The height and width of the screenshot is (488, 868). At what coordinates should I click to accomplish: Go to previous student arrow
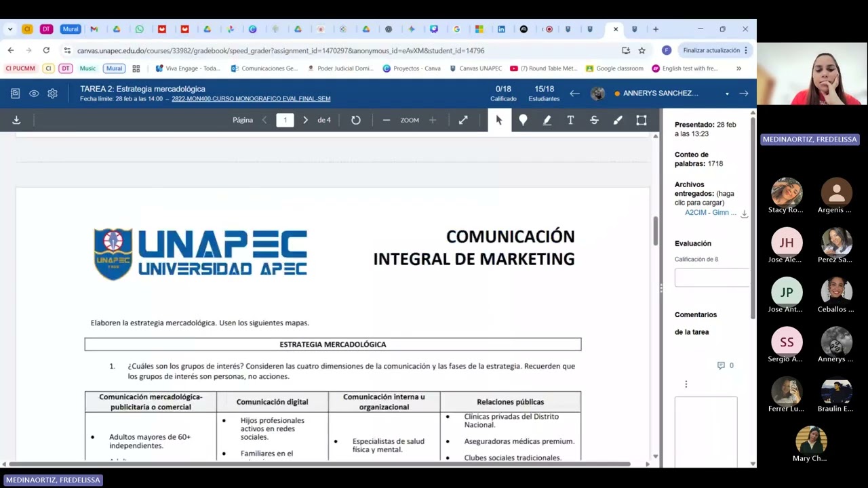[574, 94]
